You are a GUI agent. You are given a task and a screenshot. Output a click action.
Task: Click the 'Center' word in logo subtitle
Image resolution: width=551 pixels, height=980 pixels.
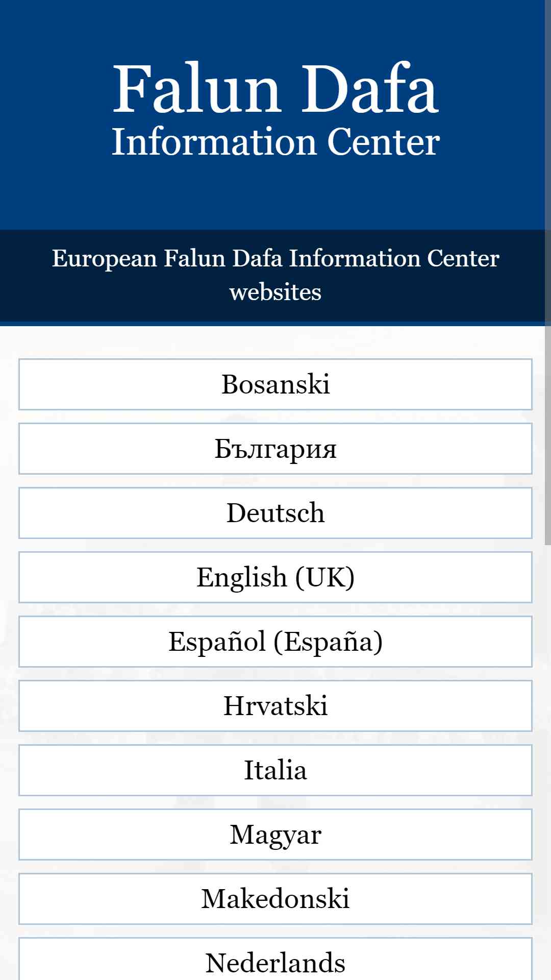coord(384,142)
